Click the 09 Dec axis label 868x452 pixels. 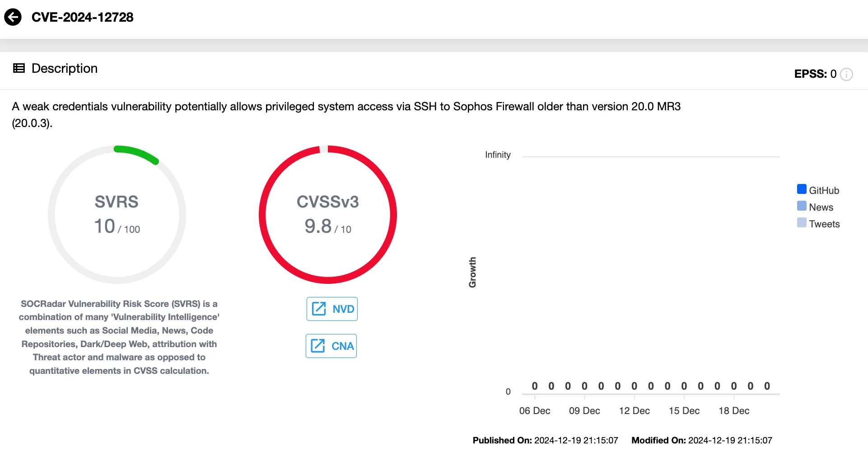(x=584, y=411)
